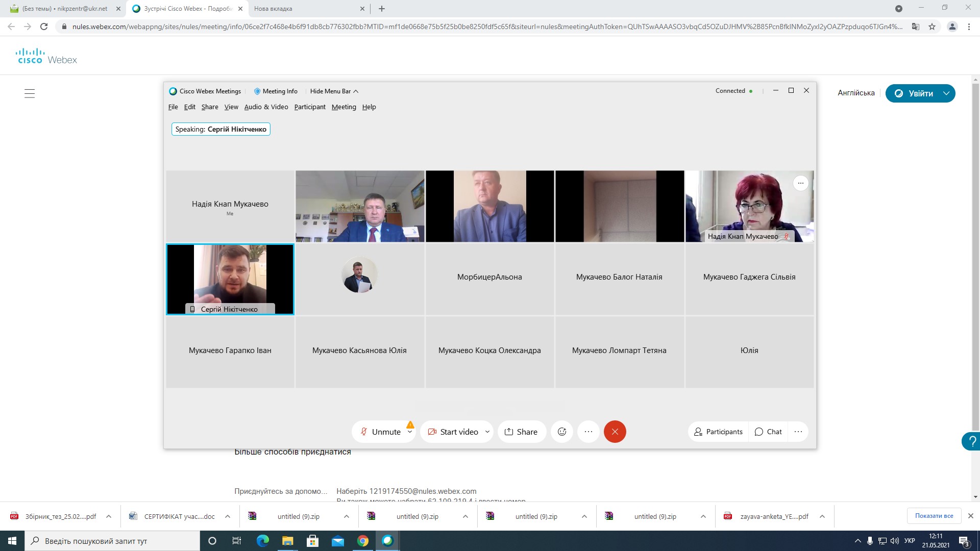
Task: Open panel options ellipsis next to Chat
Action: (x=798, y=432)
